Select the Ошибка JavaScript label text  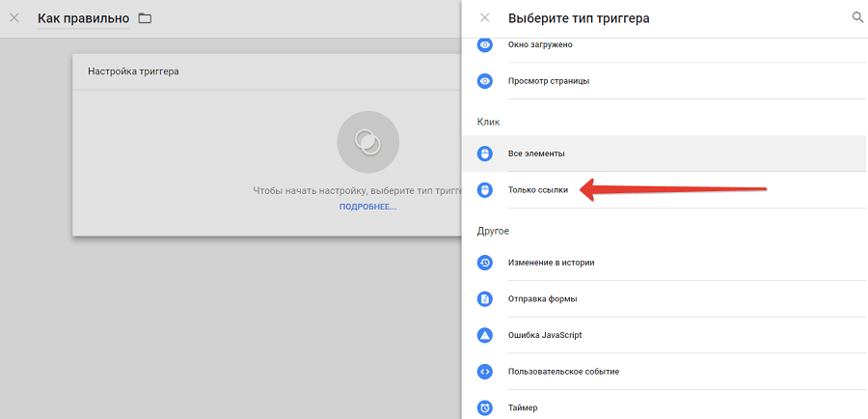(x=544, y=335)
